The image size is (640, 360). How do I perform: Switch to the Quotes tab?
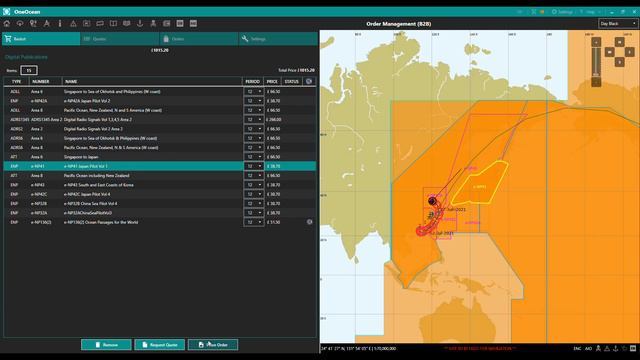click(x=120, y=39)
